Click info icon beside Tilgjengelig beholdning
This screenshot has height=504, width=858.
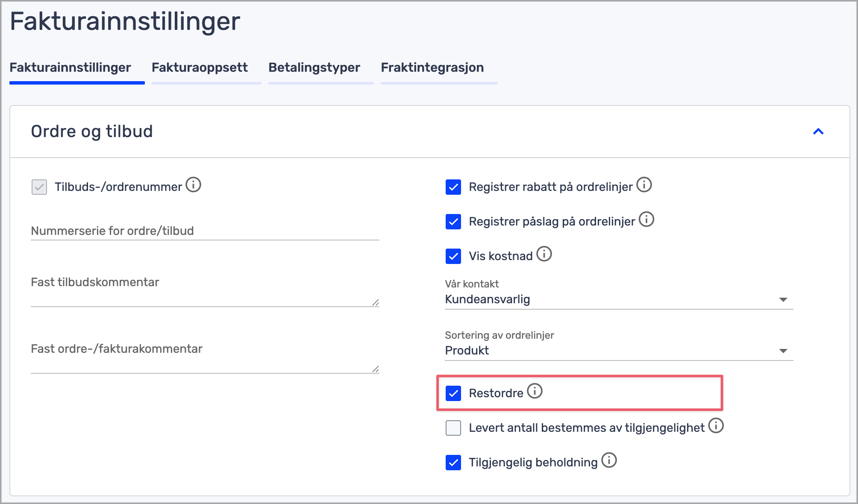(609, 460)
